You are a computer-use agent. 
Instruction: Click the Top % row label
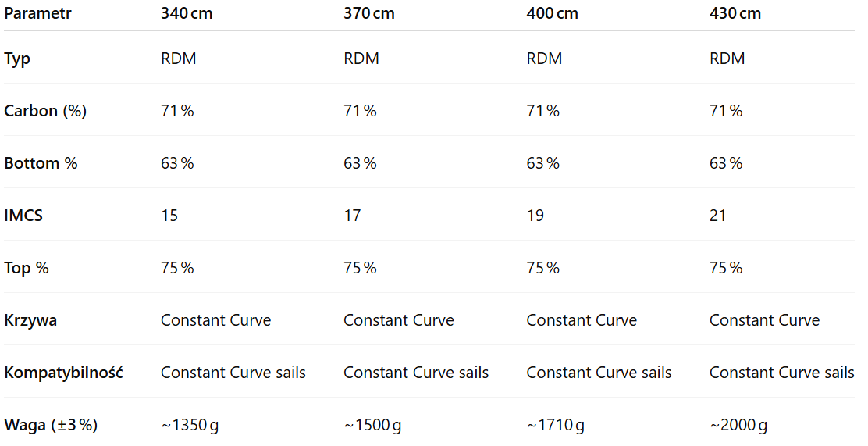tap(27, 268)
